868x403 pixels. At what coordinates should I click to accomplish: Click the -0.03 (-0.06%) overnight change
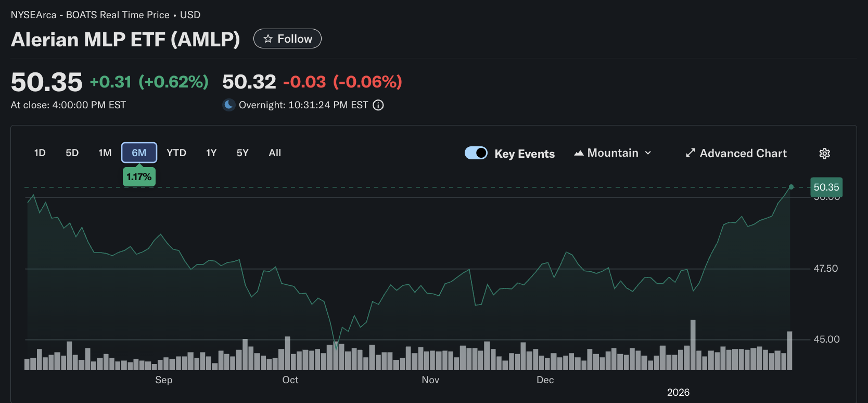pos(343,82)
